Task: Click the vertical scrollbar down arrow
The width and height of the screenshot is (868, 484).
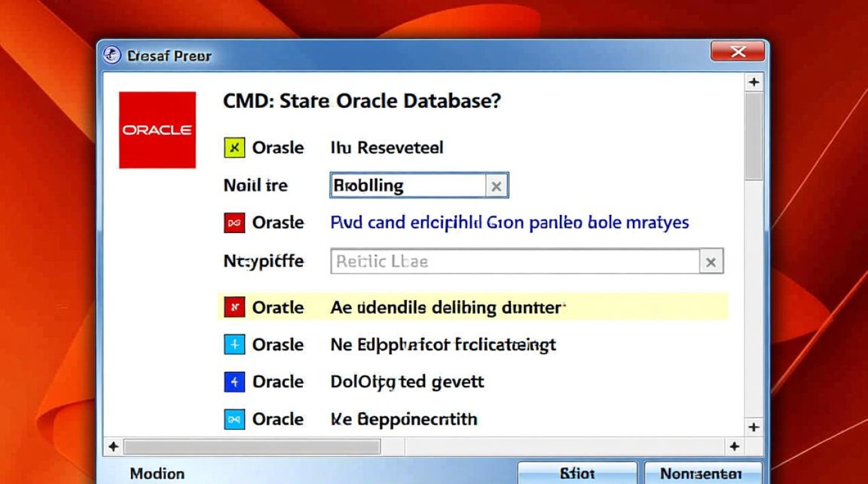Action: coord(753,427)
